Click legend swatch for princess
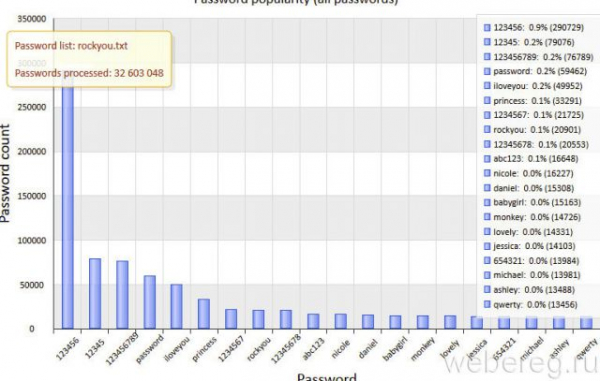The height and width of the screenshot is (381, 600). point(487,101)
